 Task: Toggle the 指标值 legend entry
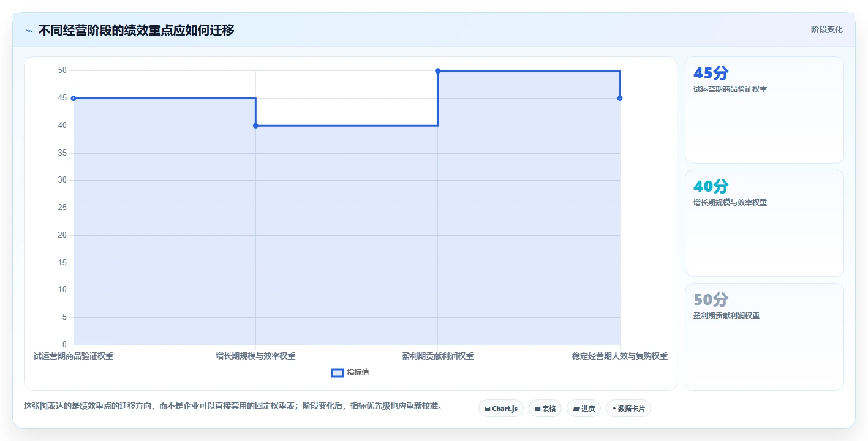tap(350, 372)
